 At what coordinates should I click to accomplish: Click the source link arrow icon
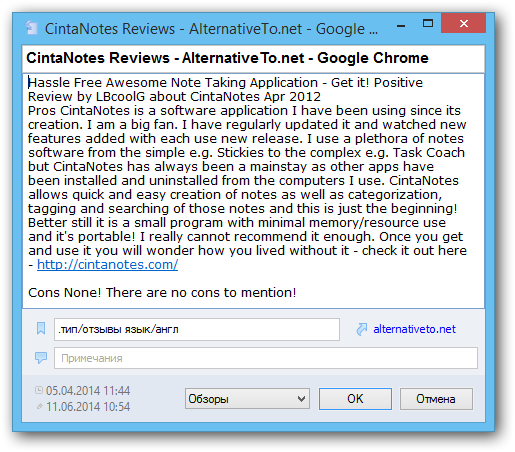[362, 329]
